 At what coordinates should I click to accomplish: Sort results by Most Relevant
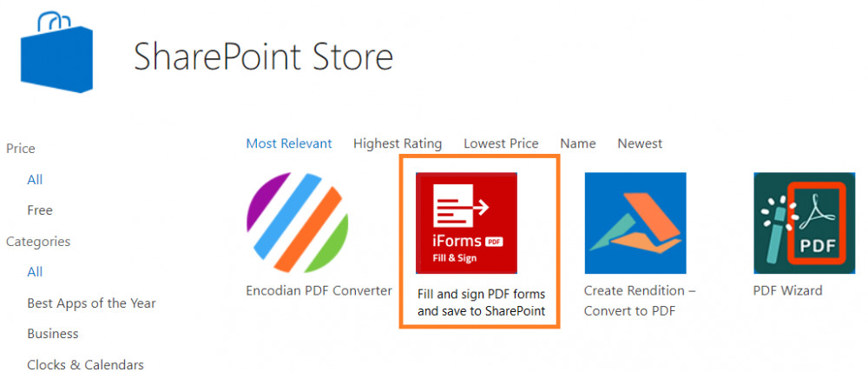pos(289,143)
